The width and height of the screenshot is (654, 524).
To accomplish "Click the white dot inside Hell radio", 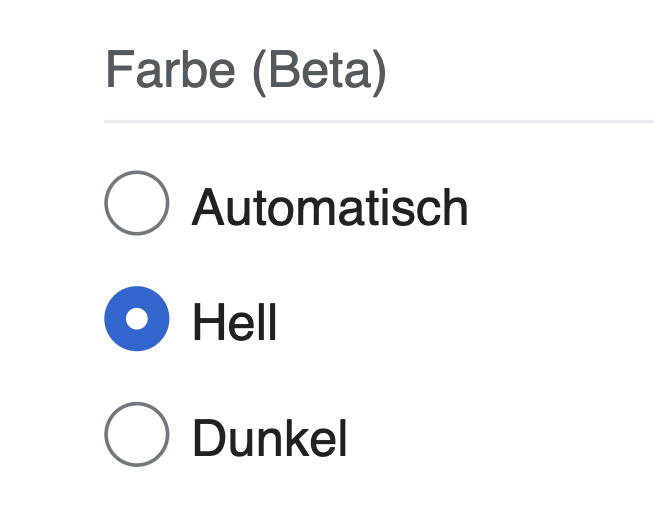I will [137, 319].
